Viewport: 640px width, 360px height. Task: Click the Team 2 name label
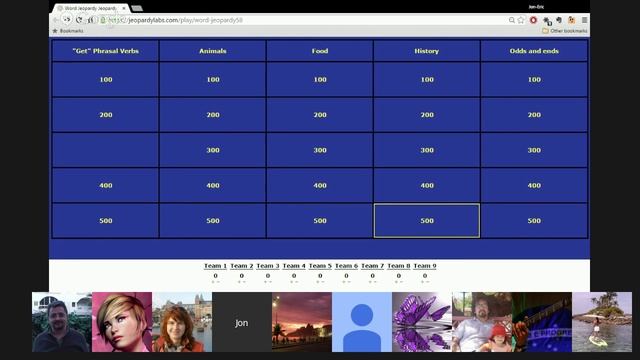pos(242,266)
